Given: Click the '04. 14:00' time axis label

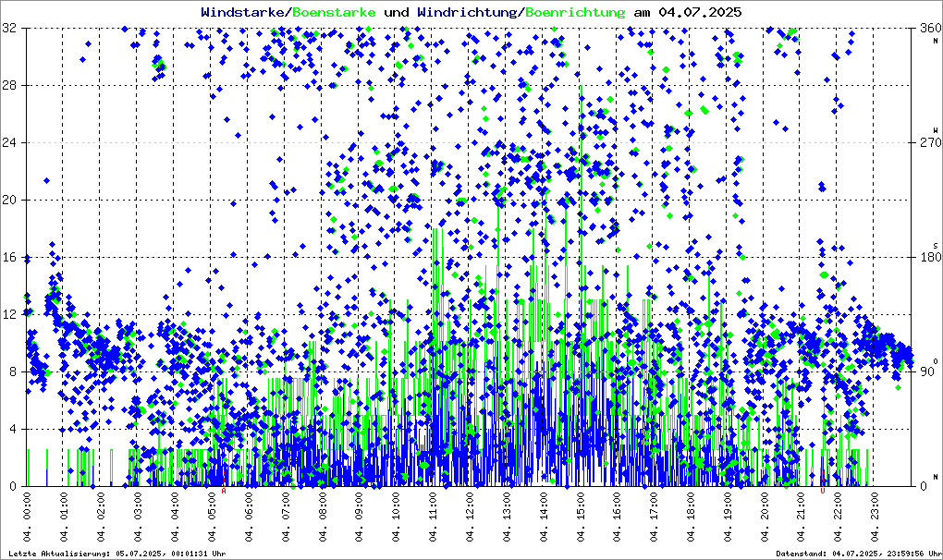Looking at the screenshot, I should tap(543, 517).
